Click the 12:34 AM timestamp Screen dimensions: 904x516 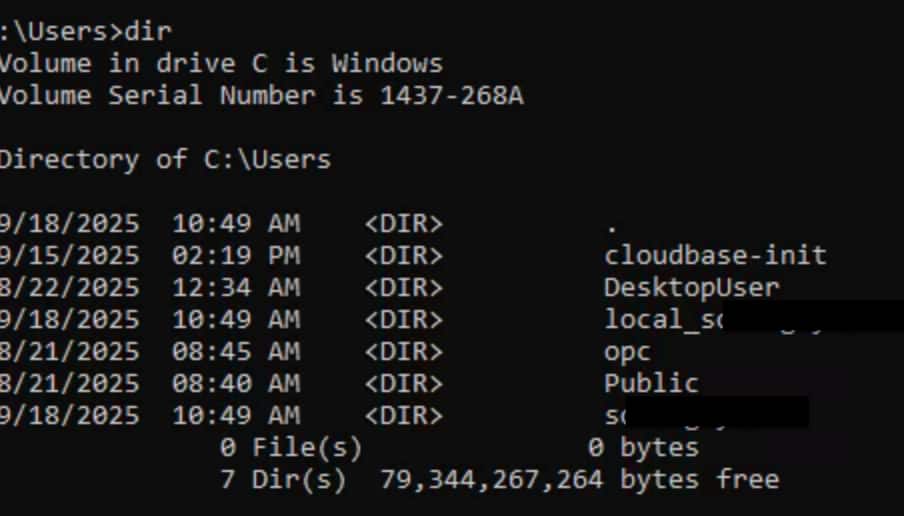coord(235,287)
